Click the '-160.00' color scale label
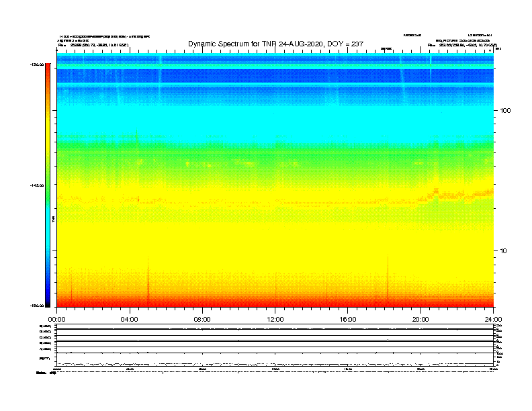The height and width of the screenshot is (411, 532). click(38, 306)
